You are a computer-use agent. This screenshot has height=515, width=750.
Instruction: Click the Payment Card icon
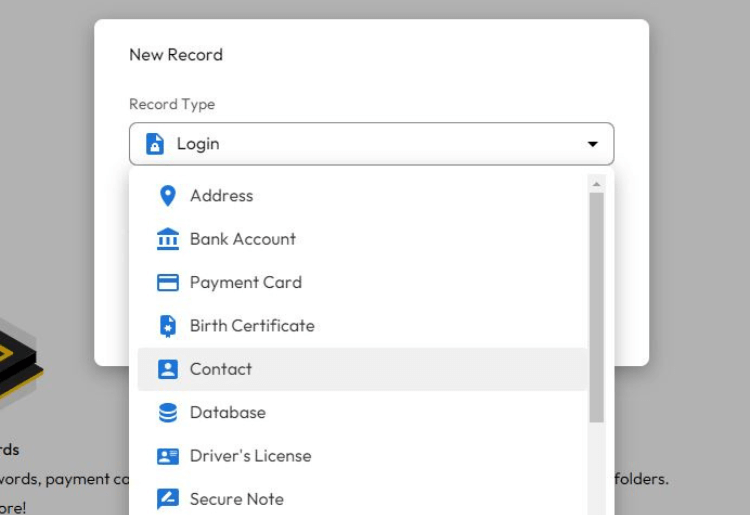pyautogui.click(x=167, y=283)
